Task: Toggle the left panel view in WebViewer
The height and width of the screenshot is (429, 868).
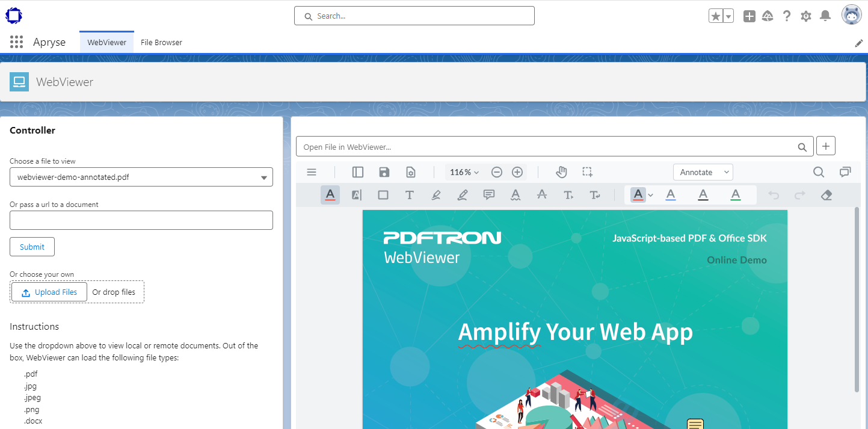Action: coord(357,172)
